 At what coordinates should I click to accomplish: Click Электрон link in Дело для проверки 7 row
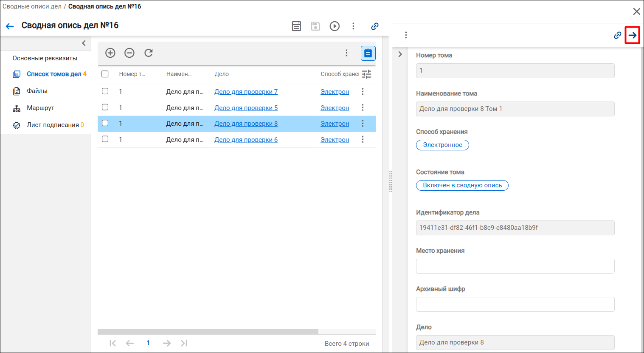[335, 92]
